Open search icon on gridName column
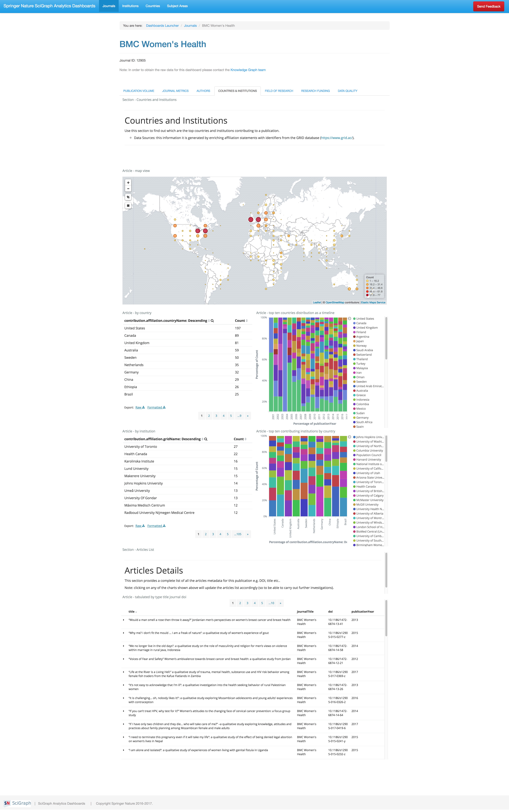509x812 pixels. 206,439
